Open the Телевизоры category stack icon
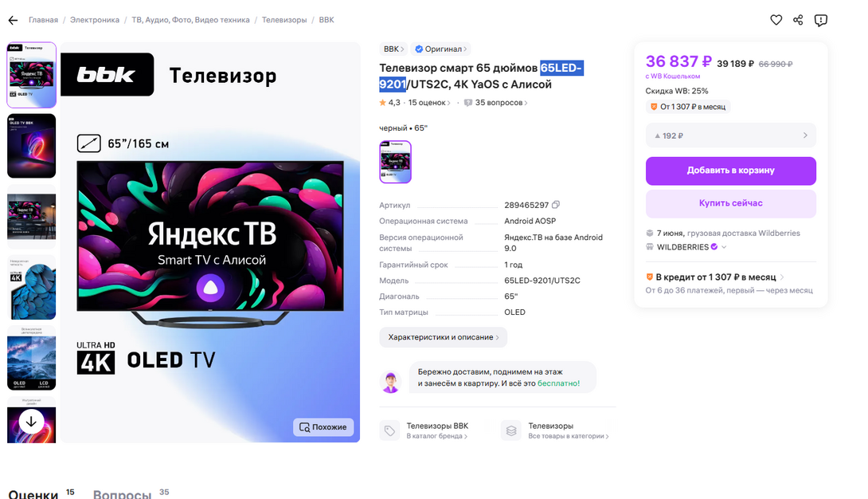 tap(511, 430)
